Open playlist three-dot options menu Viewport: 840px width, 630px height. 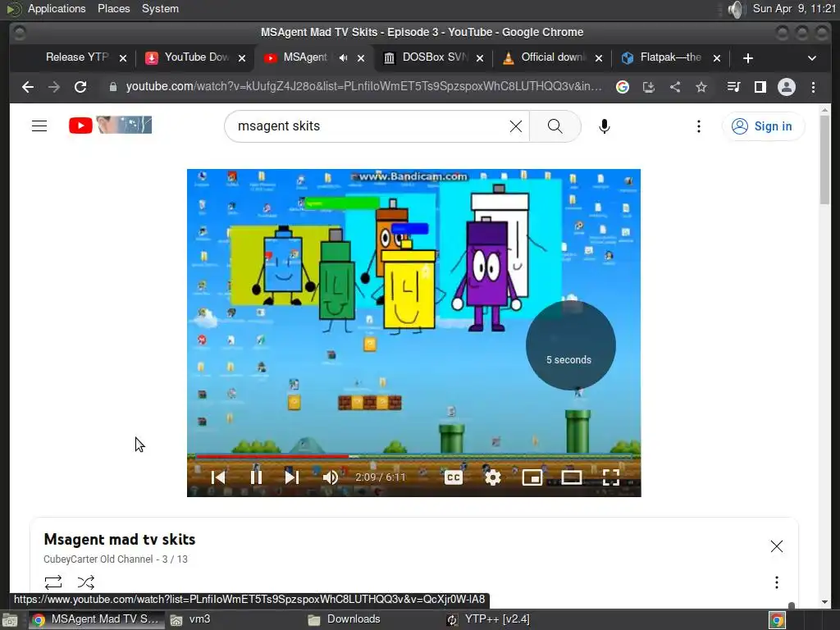pyautogui.click(x=776, y=582)
